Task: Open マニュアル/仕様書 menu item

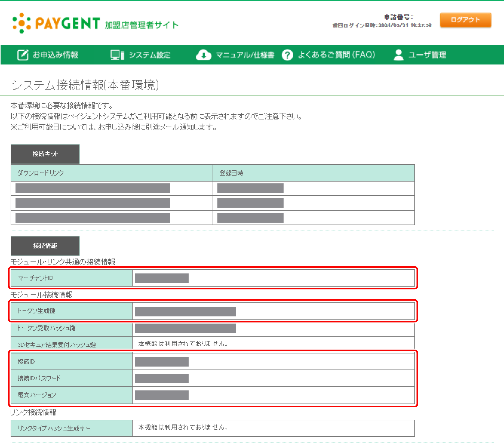Action: [245, 55]
